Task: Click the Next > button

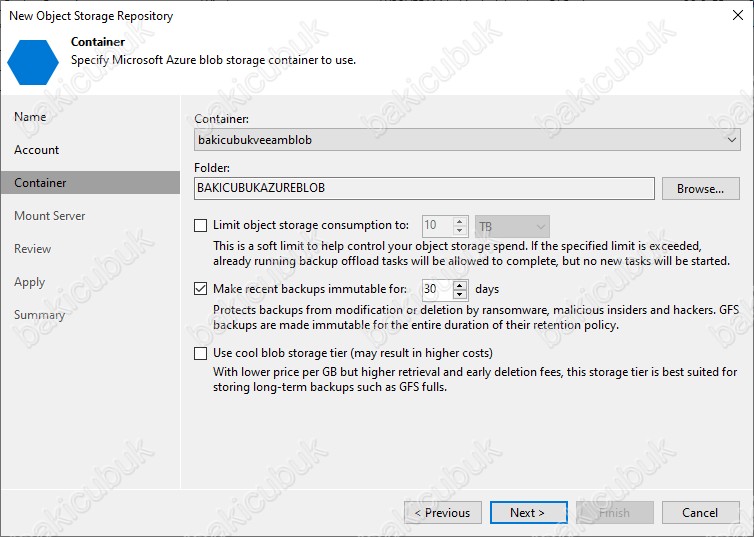Action: tap(528, 512)
